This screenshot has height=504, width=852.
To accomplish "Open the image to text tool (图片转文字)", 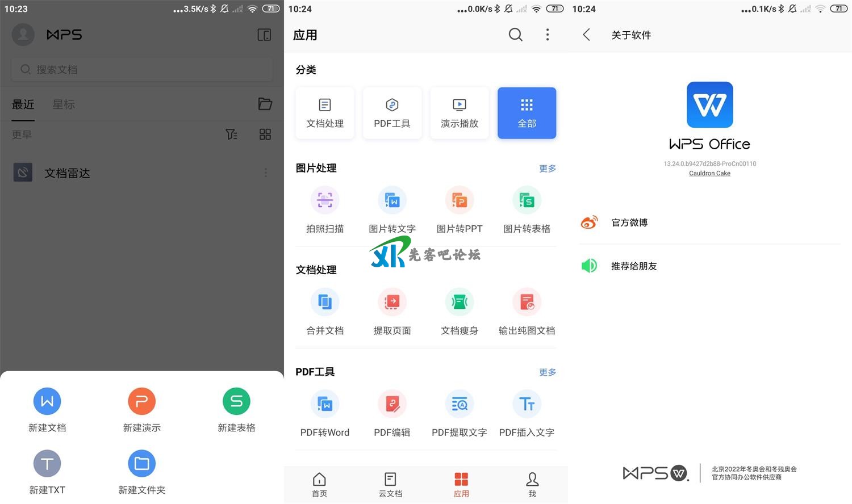I will coord(392,201).
